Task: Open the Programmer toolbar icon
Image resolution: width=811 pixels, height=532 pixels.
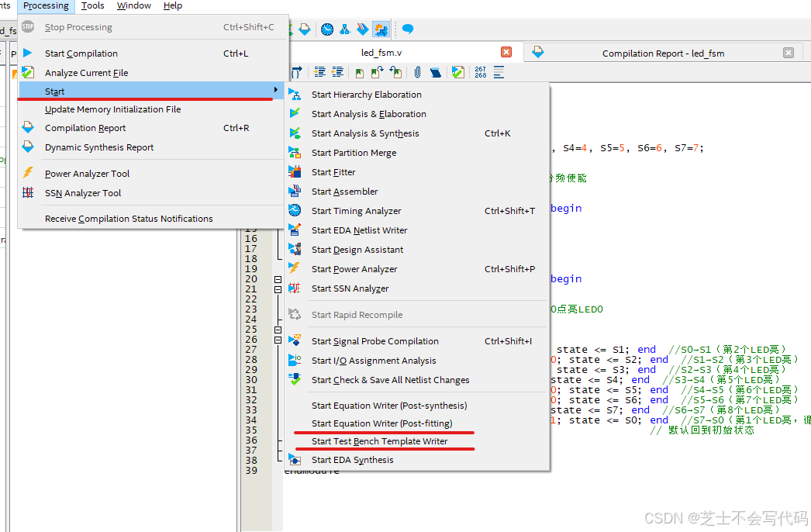Action: pos(363,29)
